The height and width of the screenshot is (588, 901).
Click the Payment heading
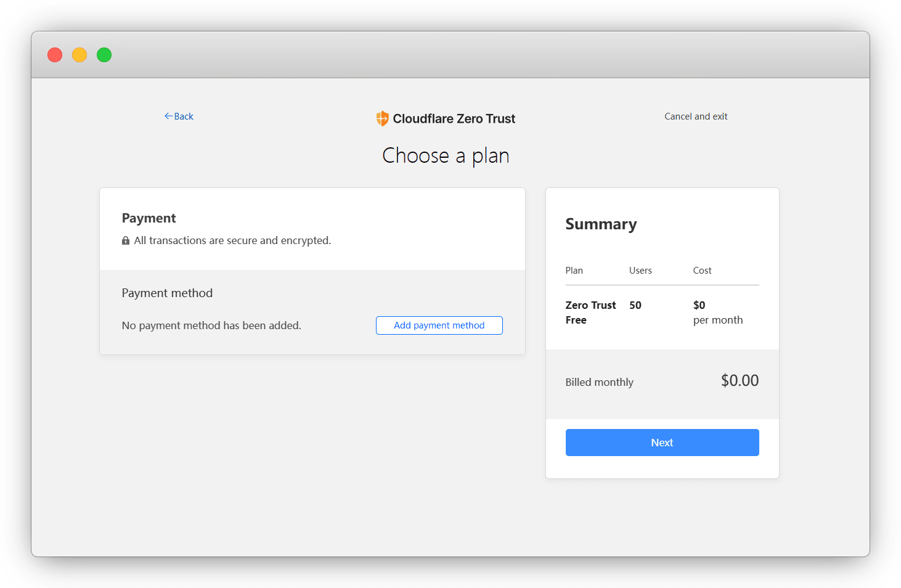(149, 218)
